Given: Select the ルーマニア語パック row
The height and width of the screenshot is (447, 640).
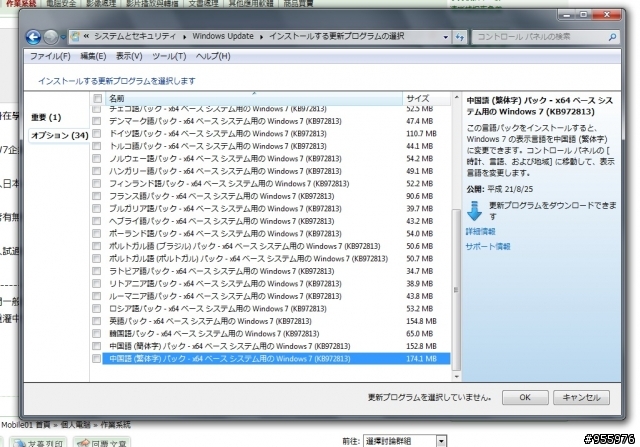Looking at the screenshot, I should (x=276, y=296).
